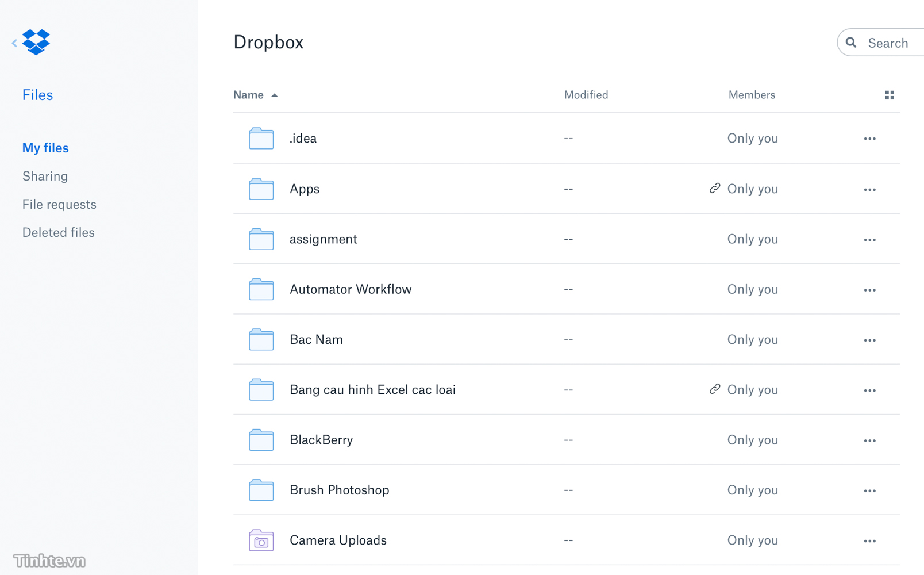Open Bac Nam folder name
The image size is (924, 575).
coord(316,339)
